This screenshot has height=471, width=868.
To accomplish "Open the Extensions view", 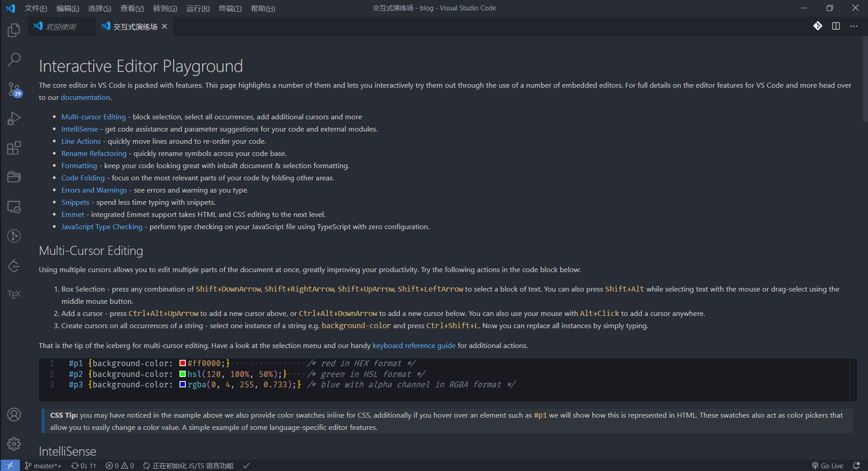I will [14, 148].
